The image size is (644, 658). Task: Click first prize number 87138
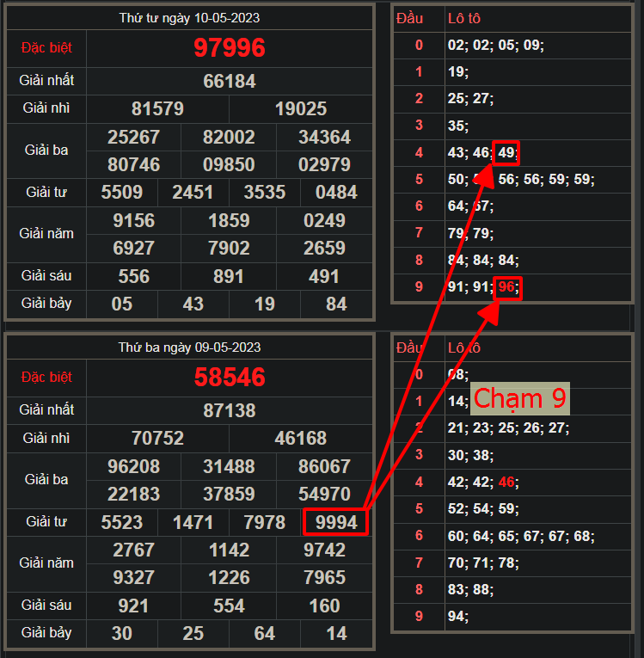tap(230, 411)
